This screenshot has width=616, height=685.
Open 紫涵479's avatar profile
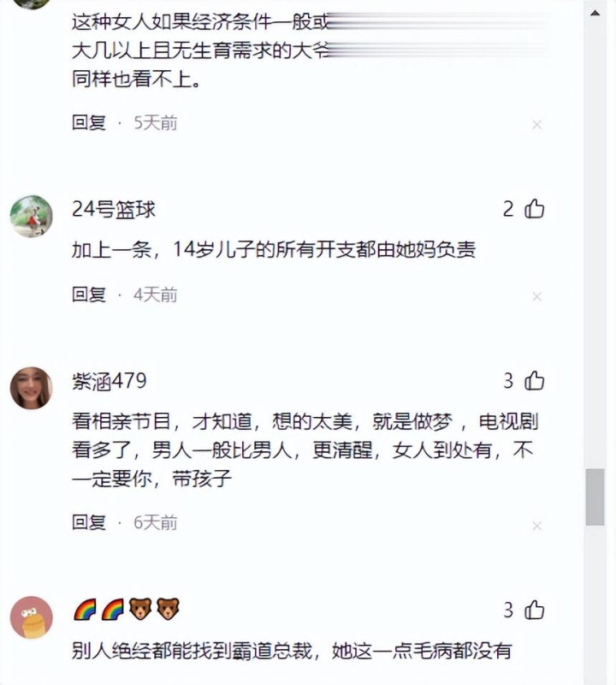coord(32,388)
